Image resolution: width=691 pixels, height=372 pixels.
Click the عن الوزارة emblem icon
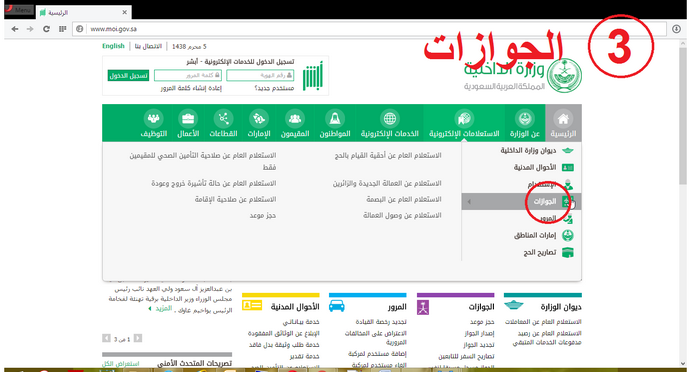524,119
